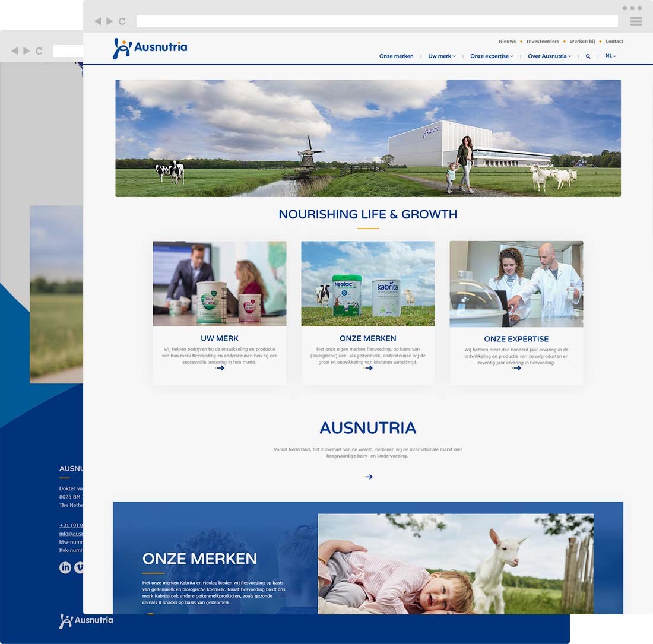The image size is (653, 644).
Task: Click the browser reload icon
Action: (x=121, y=21)
